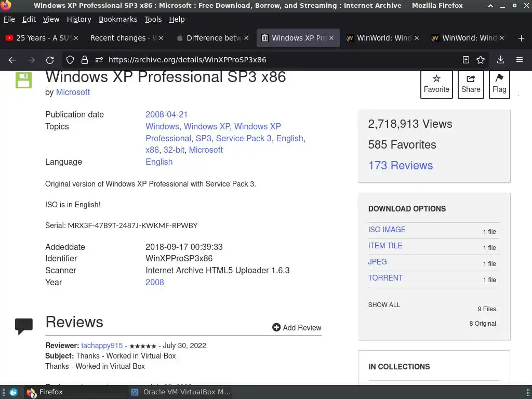Toggle reader view icon in address bar

(x=466, y=60)
